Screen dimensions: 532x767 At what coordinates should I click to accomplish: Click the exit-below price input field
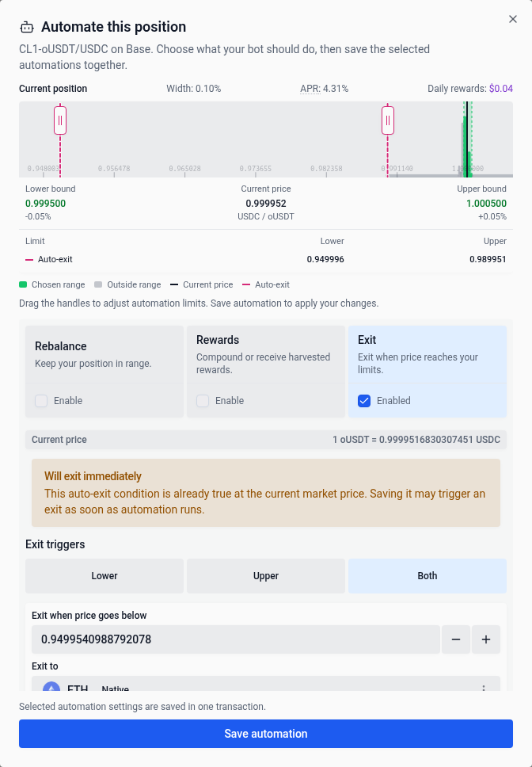point(235,639)
